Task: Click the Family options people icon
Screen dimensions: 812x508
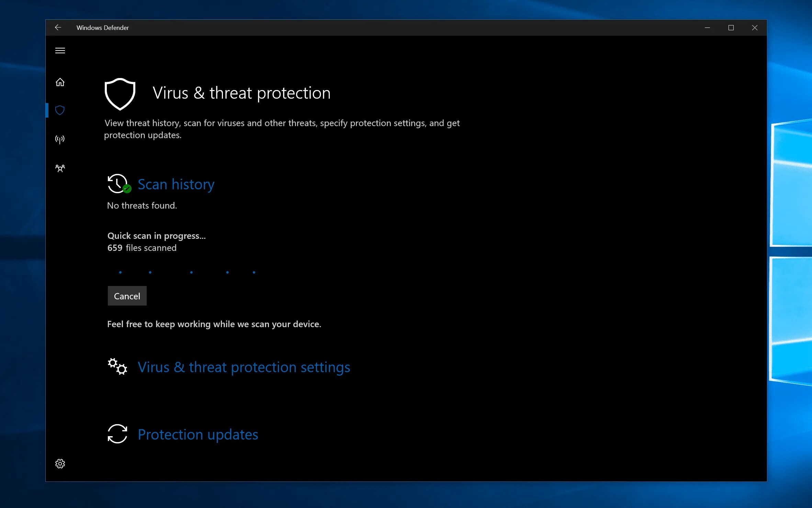Action: pyautogui.click(x=60, y=168)
